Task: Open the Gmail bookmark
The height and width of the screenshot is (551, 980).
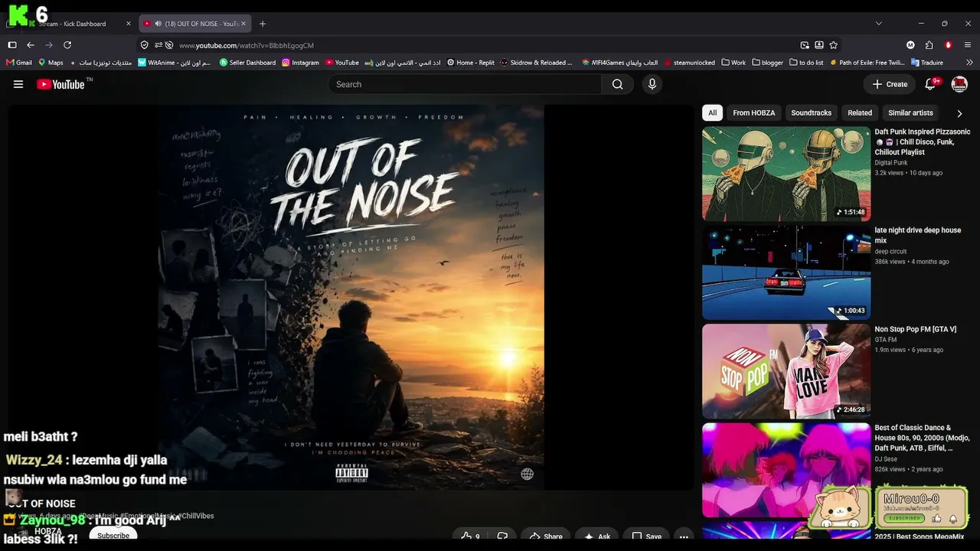Action: click(19, 63)
